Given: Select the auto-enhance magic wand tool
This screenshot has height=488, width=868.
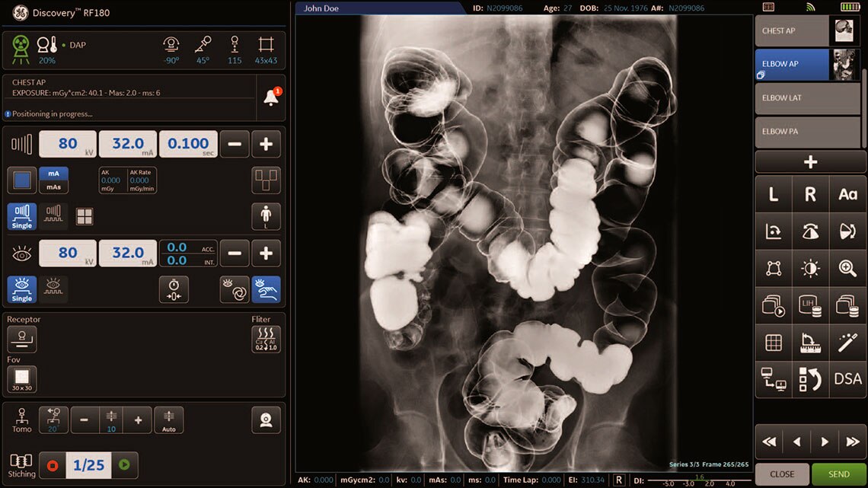Looking at the screenshot, I should point(847,343).
